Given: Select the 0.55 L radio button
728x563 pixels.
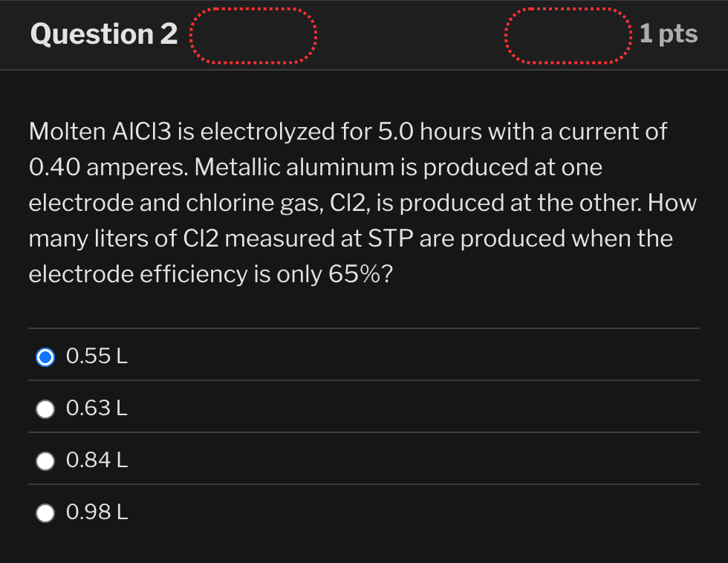Looking at the screenshot, I should coord(46,357).
